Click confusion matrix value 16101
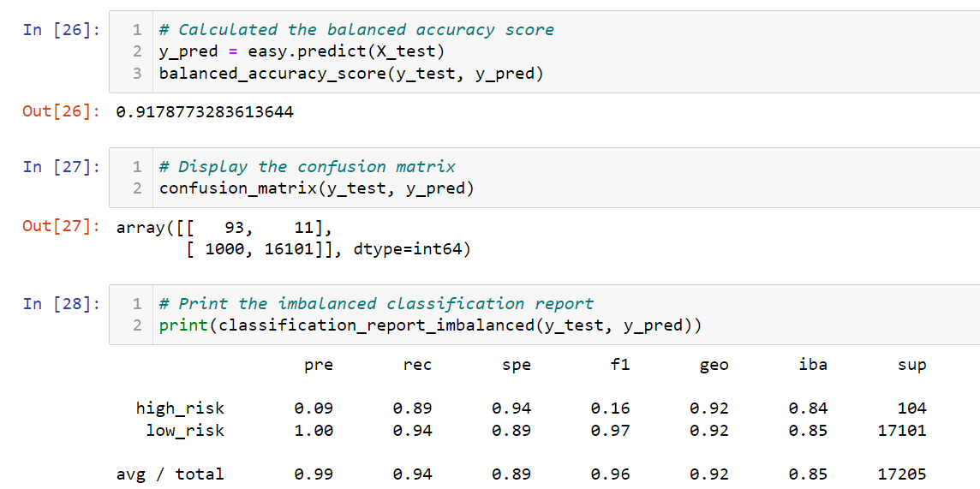Screen dimensions: 980x489 [290, 249]
